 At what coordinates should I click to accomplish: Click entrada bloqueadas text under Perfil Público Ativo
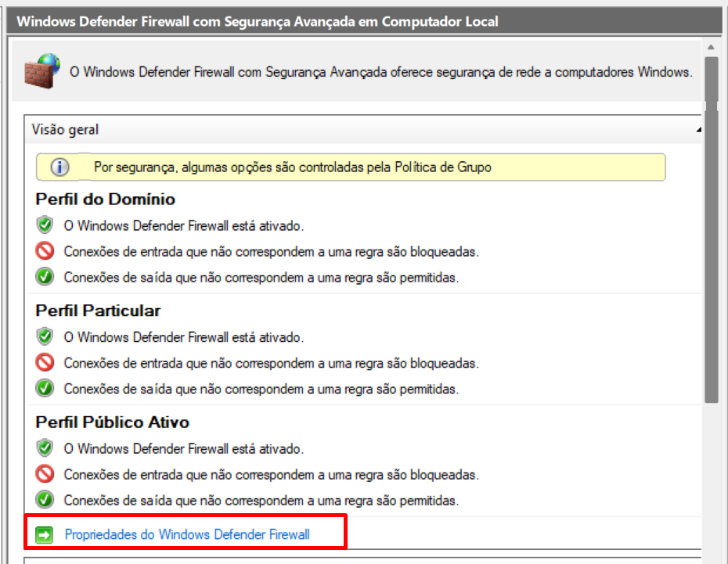[x=271, y=475]
